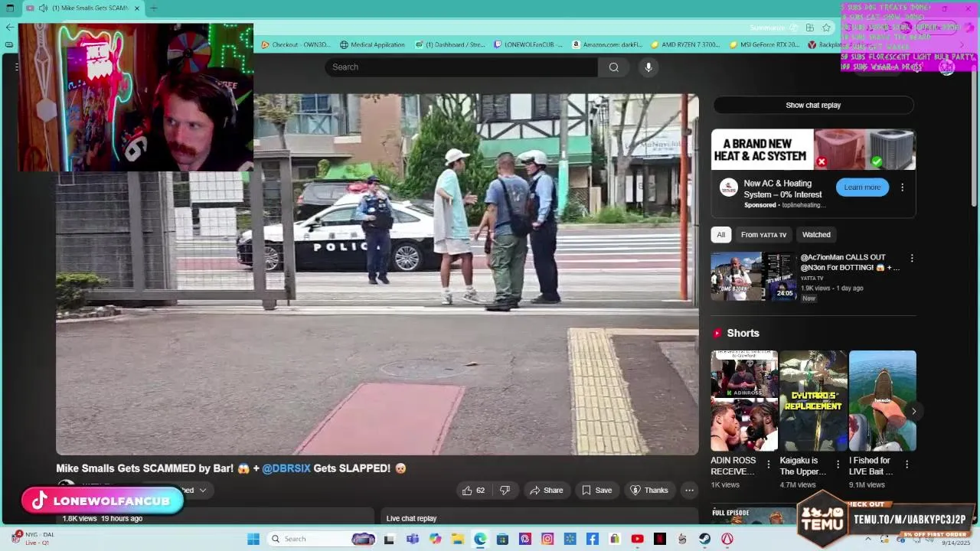This screenshot has width=980, height=551.
Task: Open the Medical Application bookmark
Action: click(x=372, y=45)
